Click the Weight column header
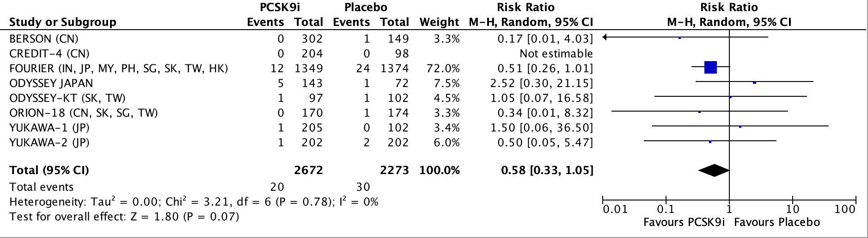This screenshot has width=868, height=238. point(439,22)
